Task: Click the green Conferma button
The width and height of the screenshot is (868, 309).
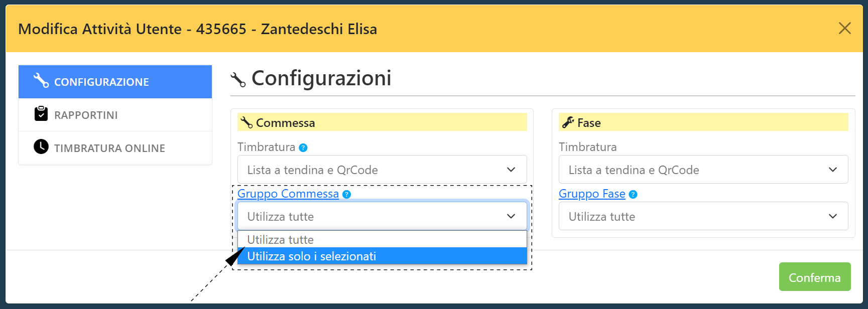Action: click(815, 277)
